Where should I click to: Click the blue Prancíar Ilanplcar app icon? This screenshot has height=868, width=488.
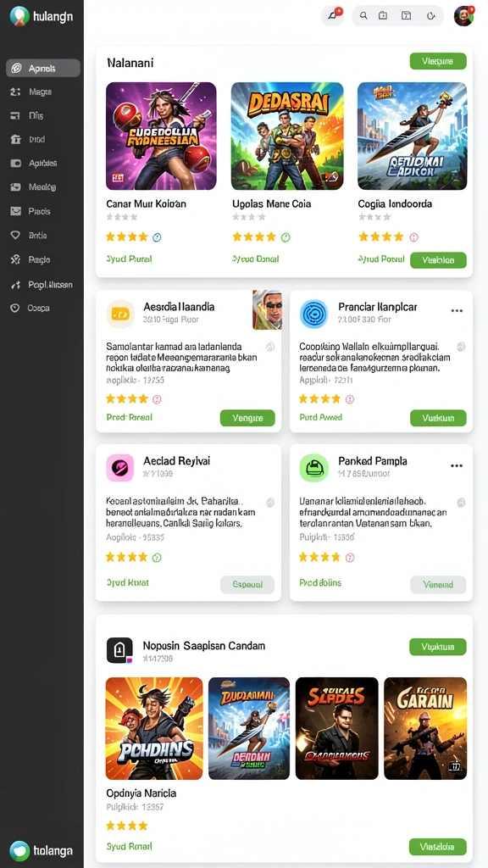pos(313,314)
